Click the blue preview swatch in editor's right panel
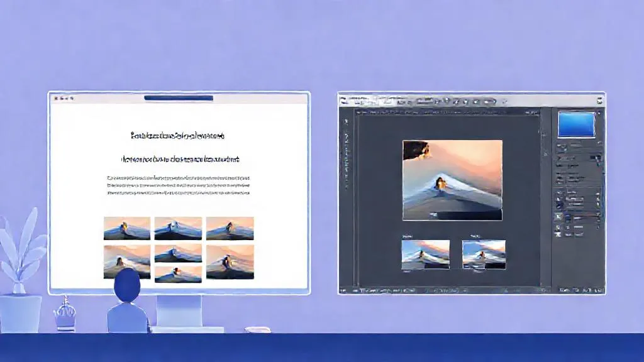Image resolution: width=644 pixels, height=362 pixels. pyautogui.click(x=576, y=124)
